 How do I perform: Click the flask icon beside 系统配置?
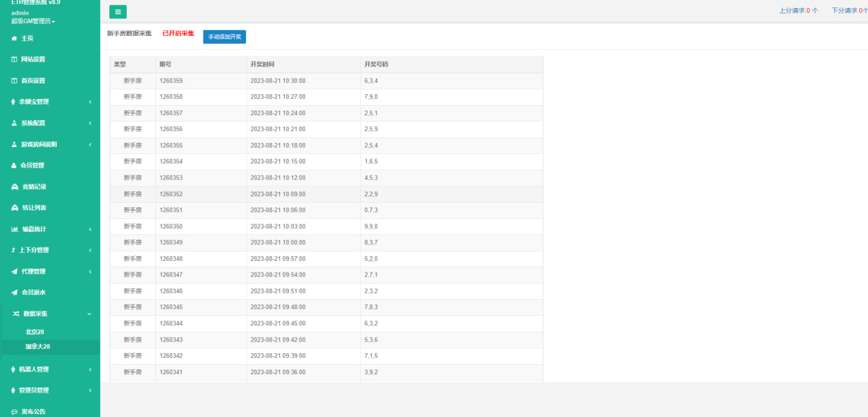click(14, 123)
